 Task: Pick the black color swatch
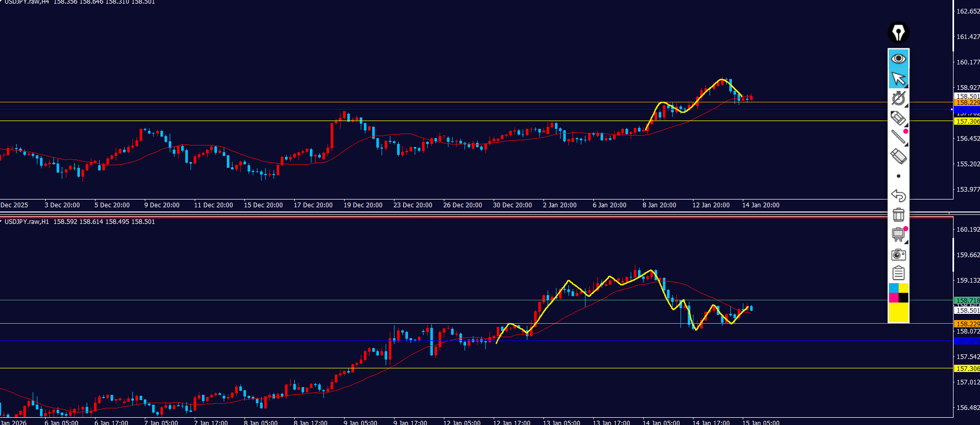click(903, 298)
